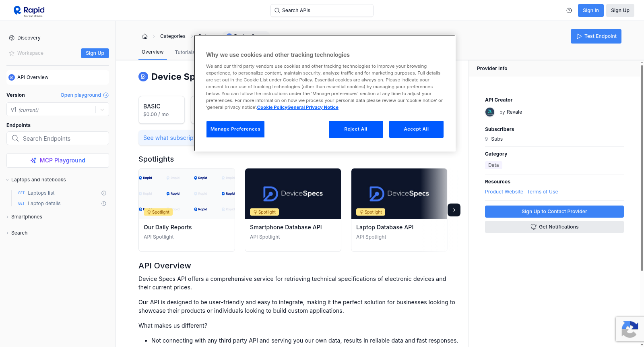This screenshot has height=347, width=644.
Task: Expand the Search endpoint group
Action: click(17, 233)
